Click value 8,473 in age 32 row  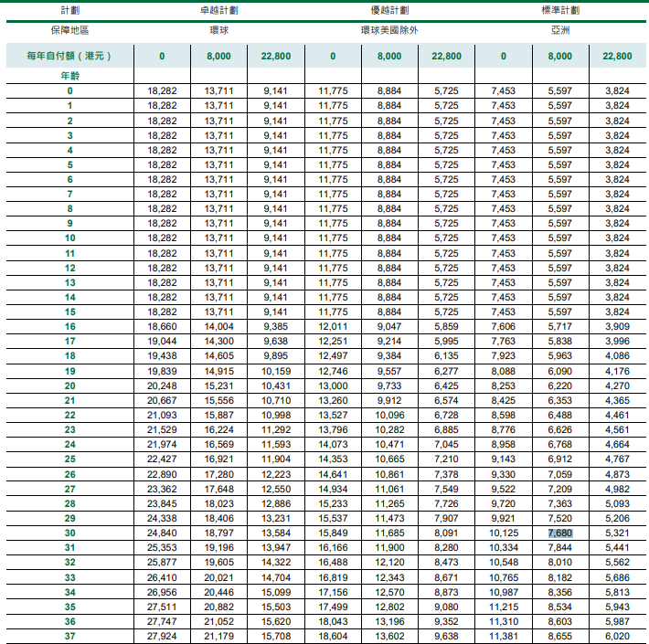pyautogui.click(x=446, y=562)
